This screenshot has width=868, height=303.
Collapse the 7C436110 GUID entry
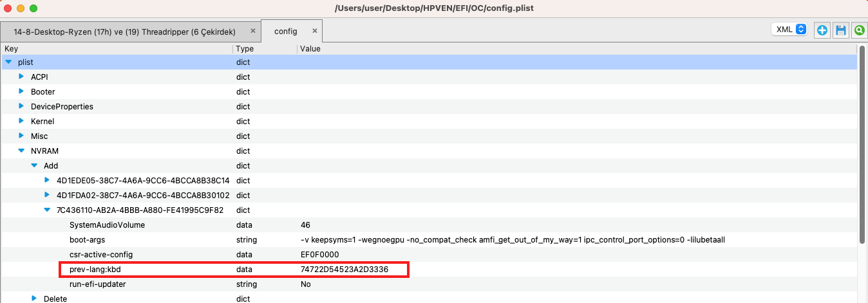(x=47, y=210)
